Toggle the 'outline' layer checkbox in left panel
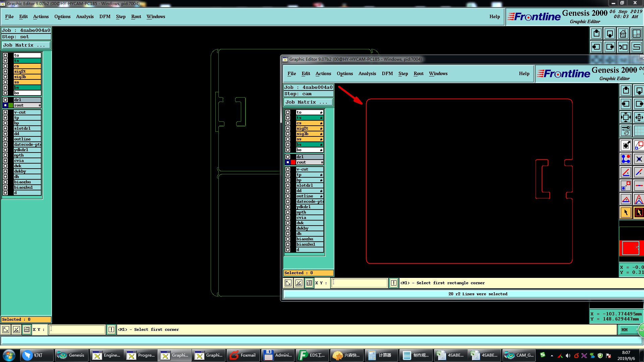 tap(5, 139)
